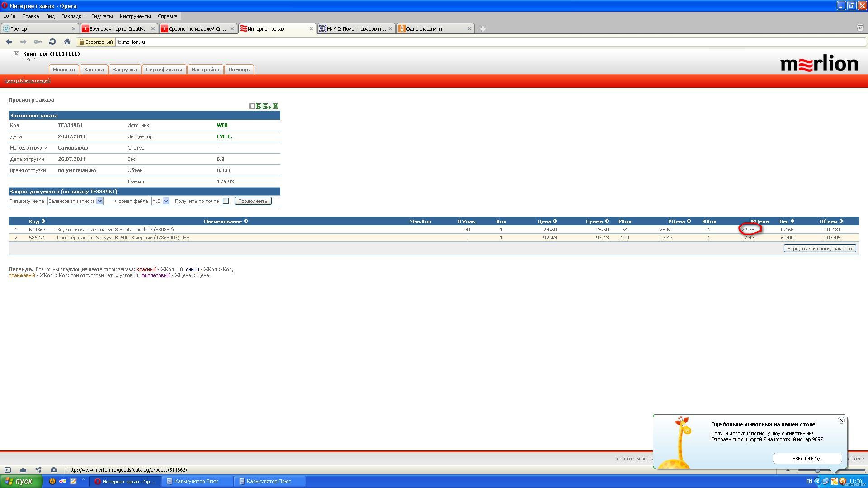Image resolution: width=868 pixels, height=488 pixels.
Task: Click the 'L' order view icon
Action: coord(252,106)
